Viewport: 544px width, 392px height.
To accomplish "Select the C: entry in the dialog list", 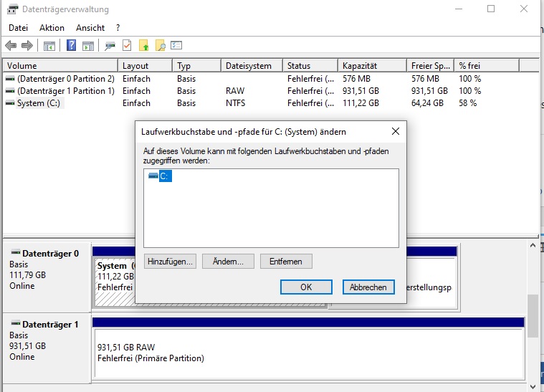I will [165, 176].
